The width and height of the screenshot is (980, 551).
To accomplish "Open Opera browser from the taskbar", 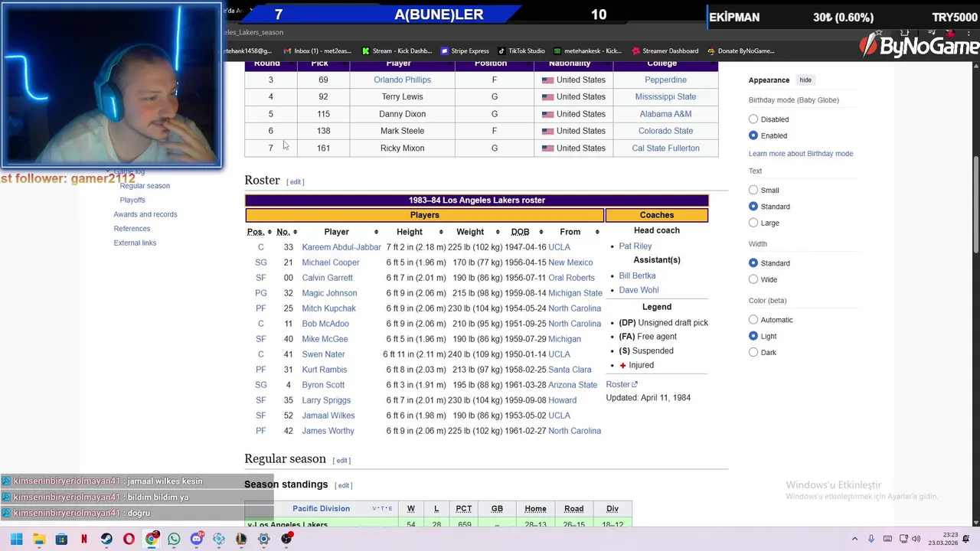I will point(129,539).
